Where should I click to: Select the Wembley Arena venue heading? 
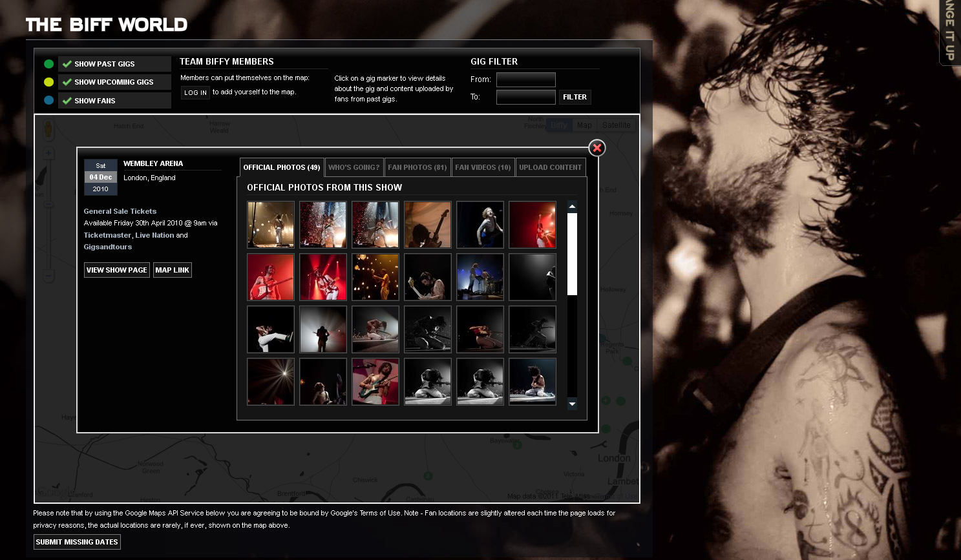click(x=153, y=163)
